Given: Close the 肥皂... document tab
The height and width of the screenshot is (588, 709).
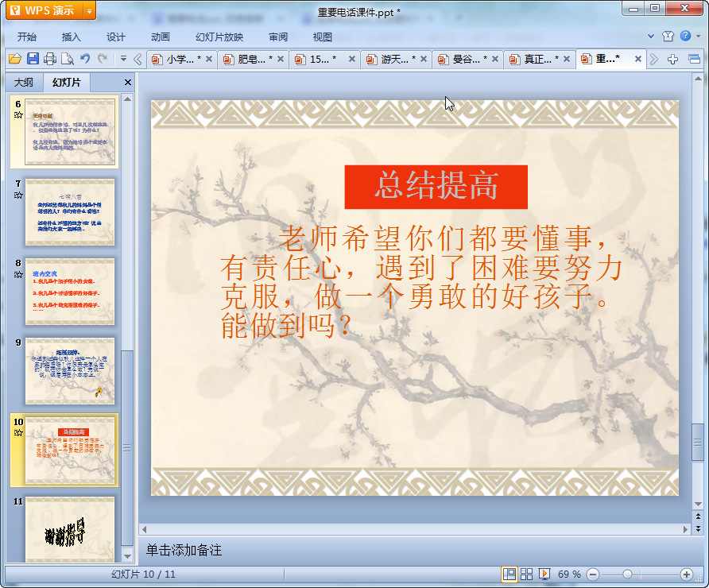Looking at the screenshot, I should pos(281,59).
